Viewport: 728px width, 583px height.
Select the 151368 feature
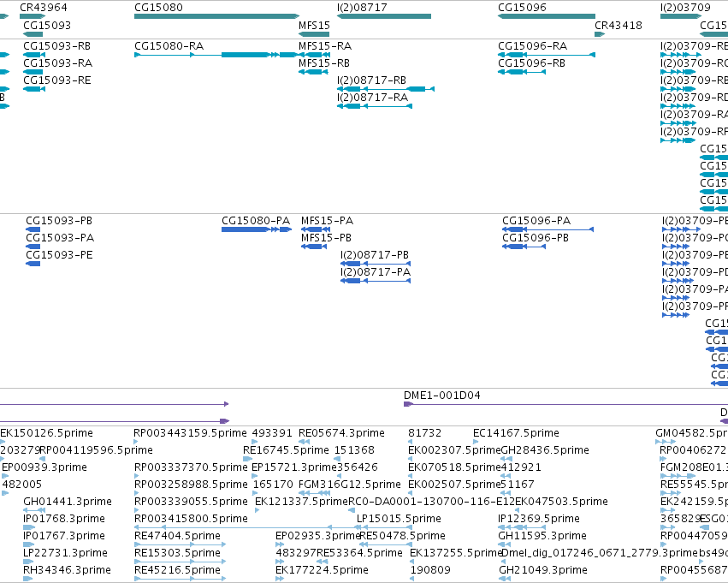click(338, 459)
